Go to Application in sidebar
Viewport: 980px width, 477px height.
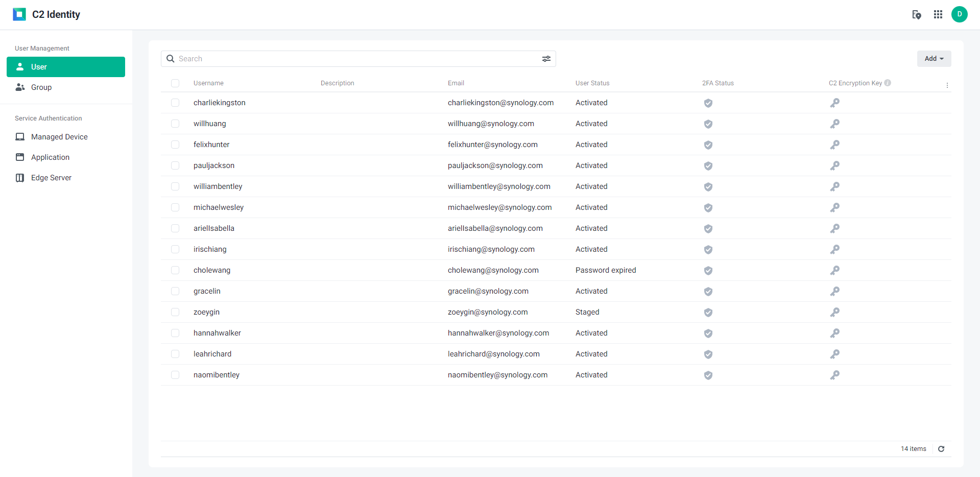point(66,157)
